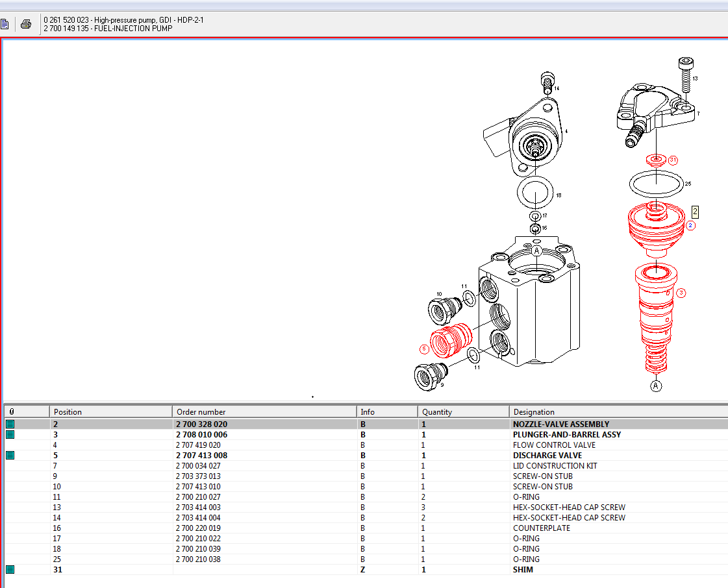The height and width of the screenshot is (588, 728).
Task: Select the COUNTERPLATE row in parts list
Action: (x=541, y=528)
